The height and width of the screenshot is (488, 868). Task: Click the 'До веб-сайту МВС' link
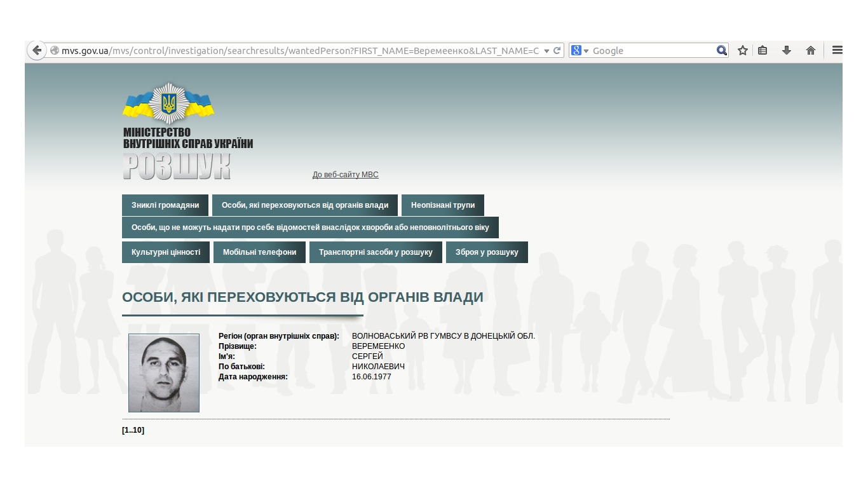pyautogui.click(x=345, y=175)
